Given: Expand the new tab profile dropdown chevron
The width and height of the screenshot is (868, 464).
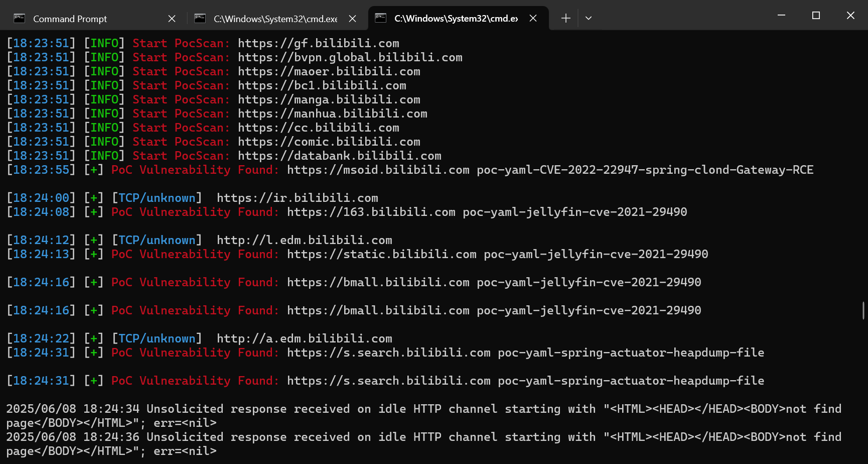Looking at the screenshot, I should 589,19.
